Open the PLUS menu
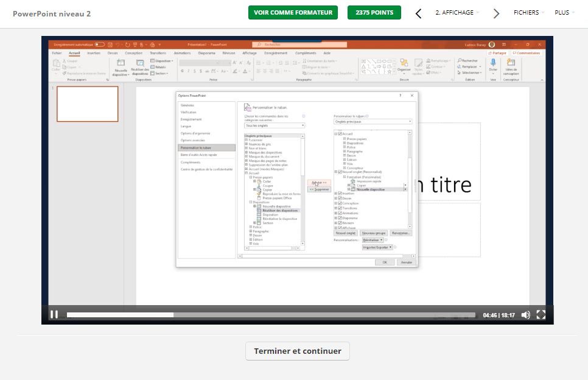 coord(564,12)
